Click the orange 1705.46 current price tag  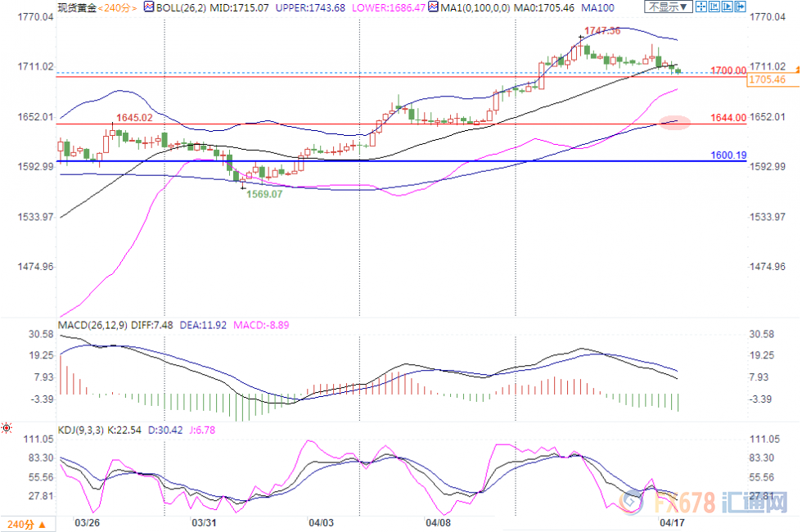[x=767, y=79]
